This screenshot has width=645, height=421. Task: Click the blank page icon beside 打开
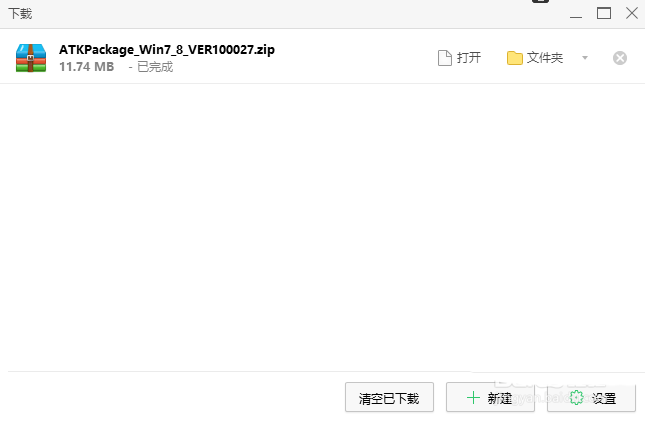(x=445, y=58)
